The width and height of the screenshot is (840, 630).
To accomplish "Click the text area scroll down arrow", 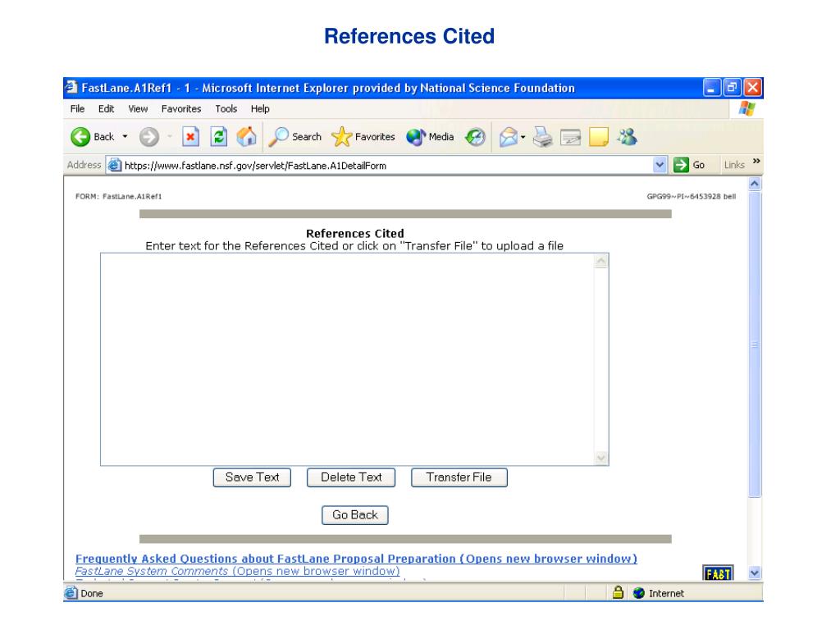I will pos(601,458).
